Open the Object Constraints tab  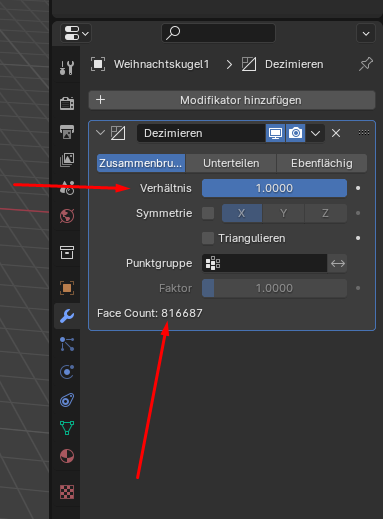(x=67, y=400)
